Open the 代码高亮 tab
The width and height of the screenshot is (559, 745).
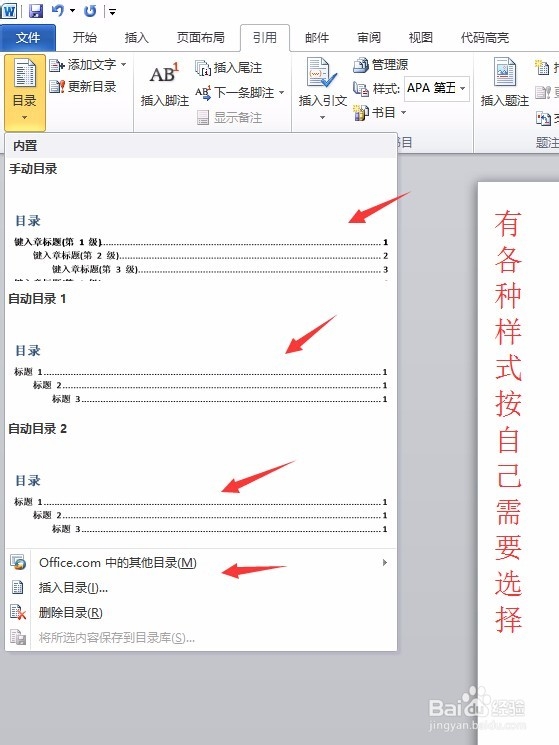pyautogui.click(x=484, y=38)
